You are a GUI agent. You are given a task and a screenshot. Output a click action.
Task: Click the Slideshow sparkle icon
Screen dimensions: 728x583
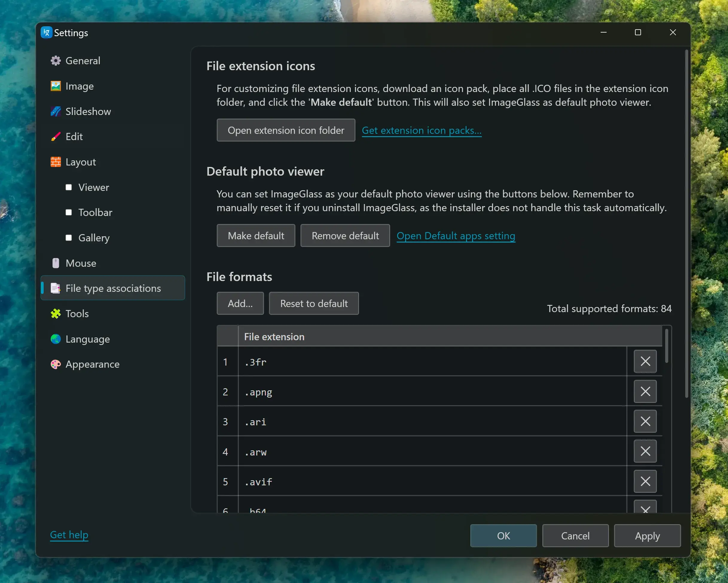pos(56,111)
